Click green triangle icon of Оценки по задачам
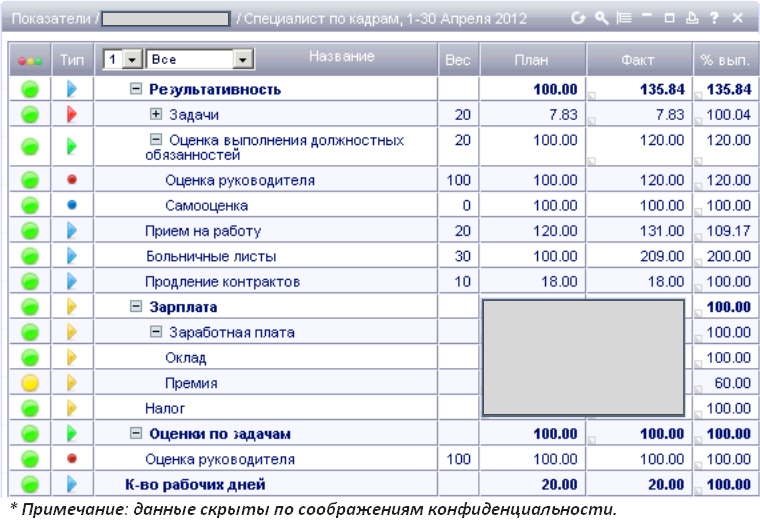The image size is (760, 527). (x=72, y=433)
